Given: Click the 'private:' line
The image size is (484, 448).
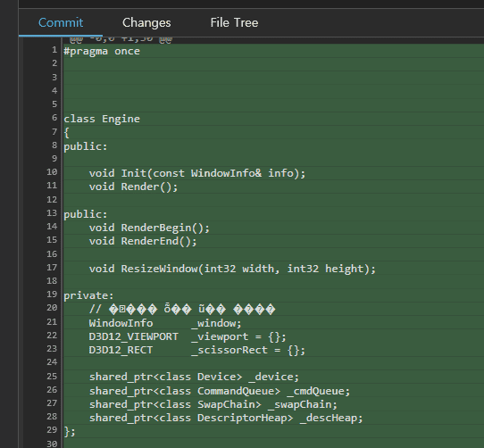Looking at the screenshot, I should [88, 295].
